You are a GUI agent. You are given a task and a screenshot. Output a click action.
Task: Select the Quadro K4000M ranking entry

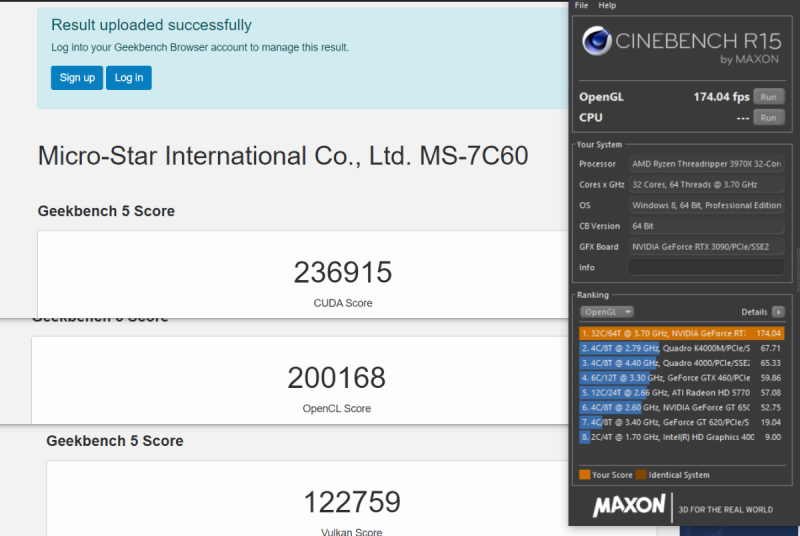coord(680,348)
